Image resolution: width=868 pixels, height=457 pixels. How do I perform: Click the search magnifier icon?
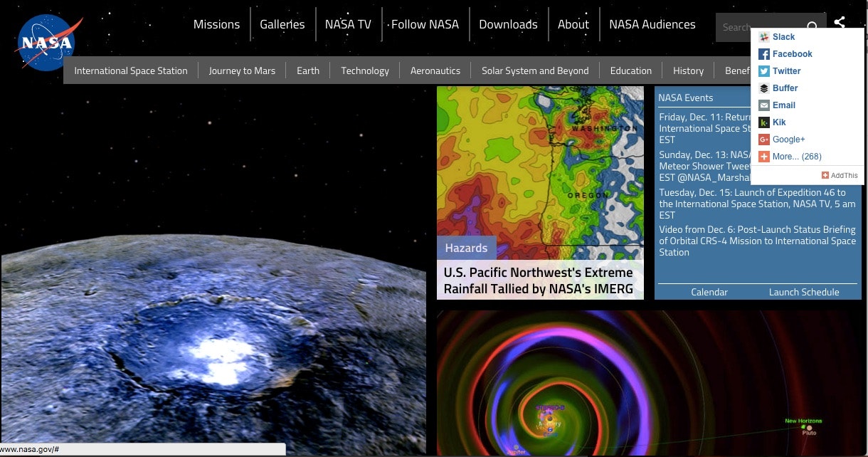(x=813, y=27)
